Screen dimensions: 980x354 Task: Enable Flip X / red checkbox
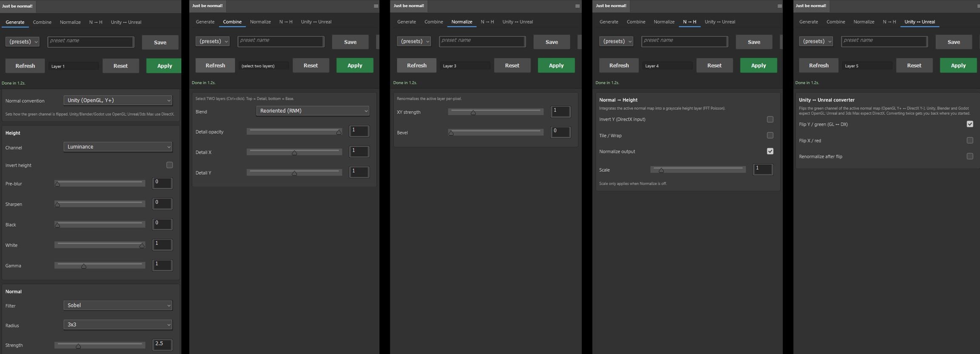click(970, 140)
